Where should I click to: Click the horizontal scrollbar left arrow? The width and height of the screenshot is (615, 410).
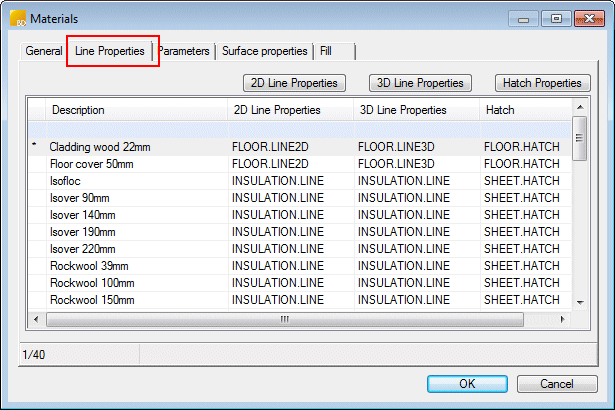point(37,319)
